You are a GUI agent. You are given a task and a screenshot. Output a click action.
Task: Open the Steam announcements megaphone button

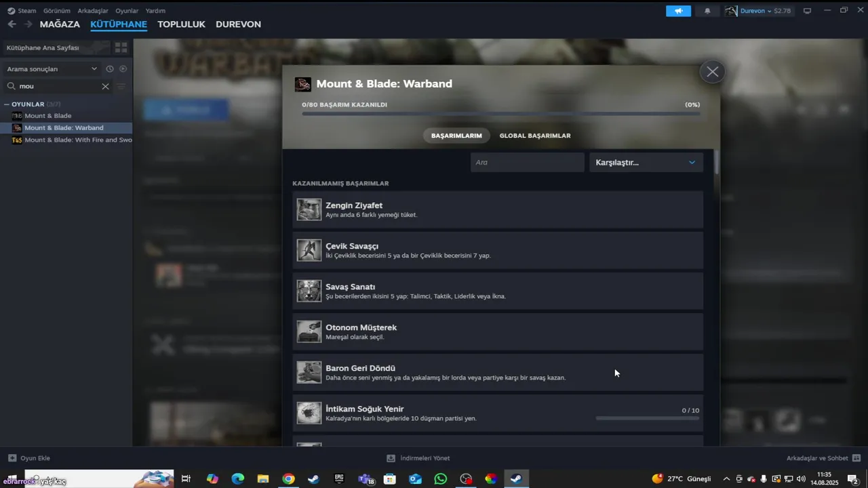[678, 11]
